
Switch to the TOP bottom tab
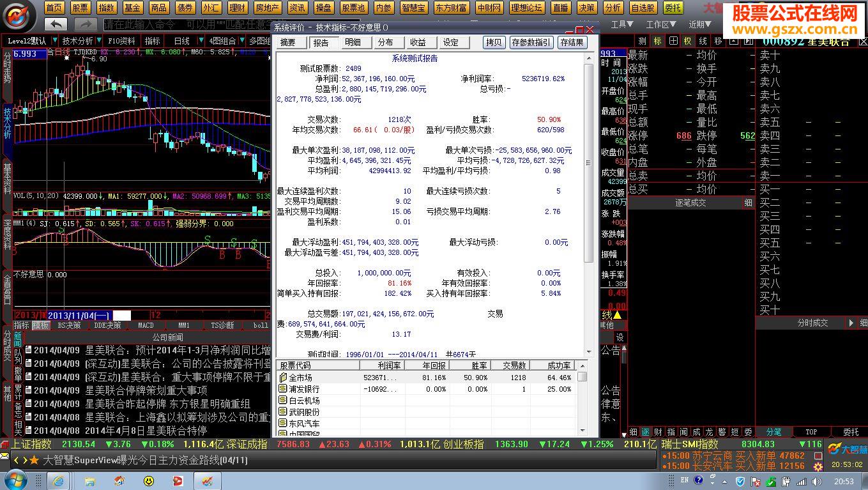coord(811,432)
